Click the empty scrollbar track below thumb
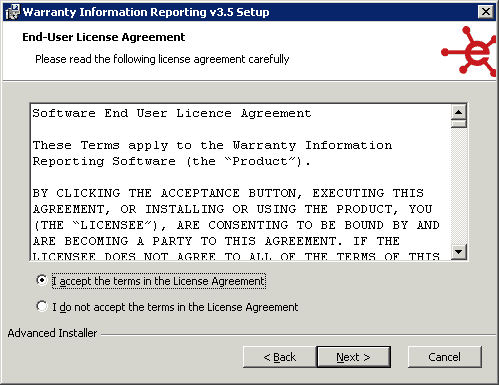The height and width of the screenshot is (385, 499). pos(459,186)
